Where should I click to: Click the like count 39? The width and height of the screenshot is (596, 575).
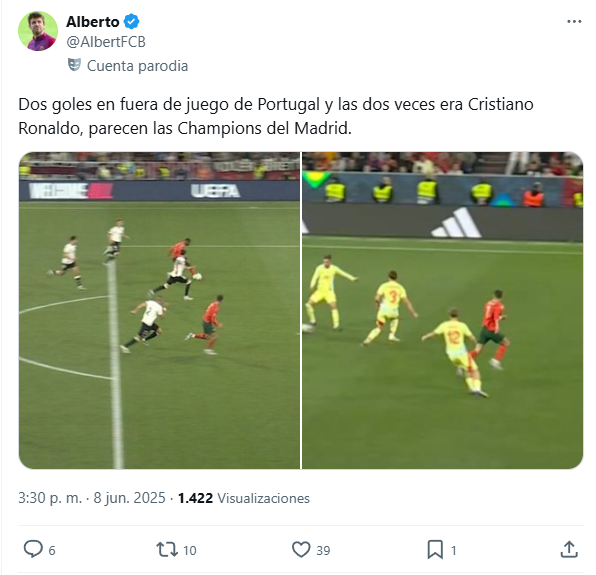pyautogui.click(x=323, y=550)
